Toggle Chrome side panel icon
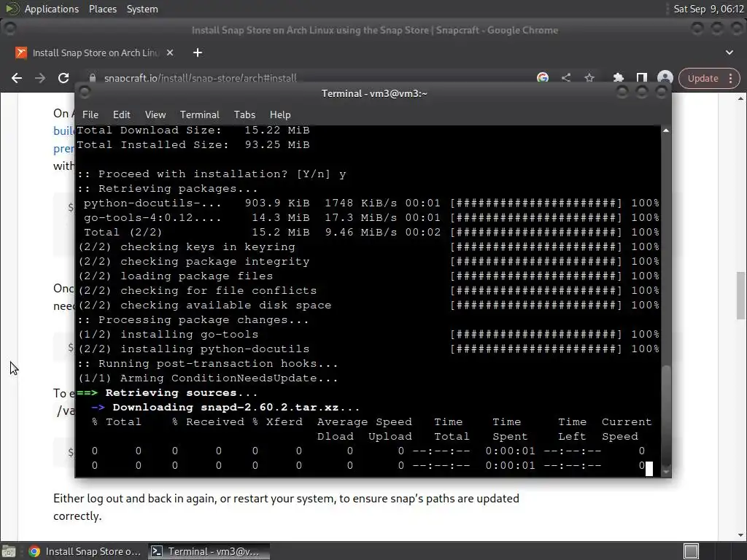This screenshot has width=747, height=560. (642, 78)
